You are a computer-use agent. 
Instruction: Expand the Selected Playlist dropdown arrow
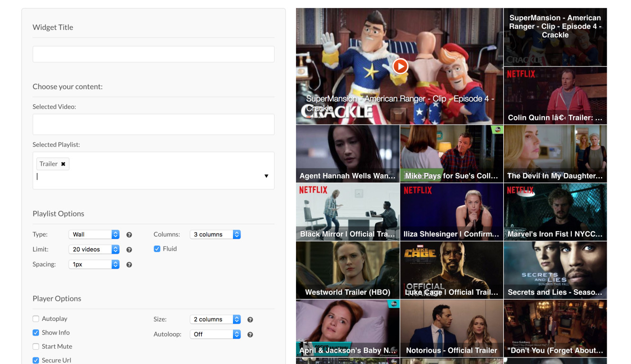(x=266, y=176)
